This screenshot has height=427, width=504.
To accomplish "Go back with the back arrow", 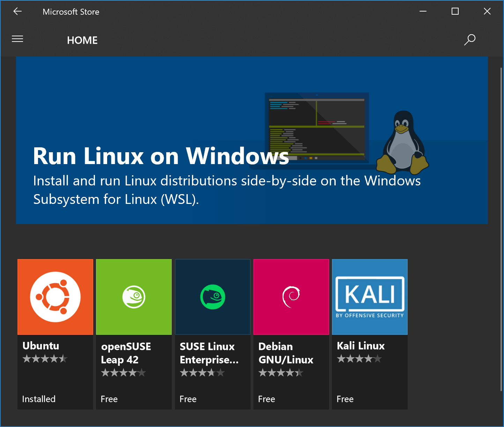I will point(17,12).
